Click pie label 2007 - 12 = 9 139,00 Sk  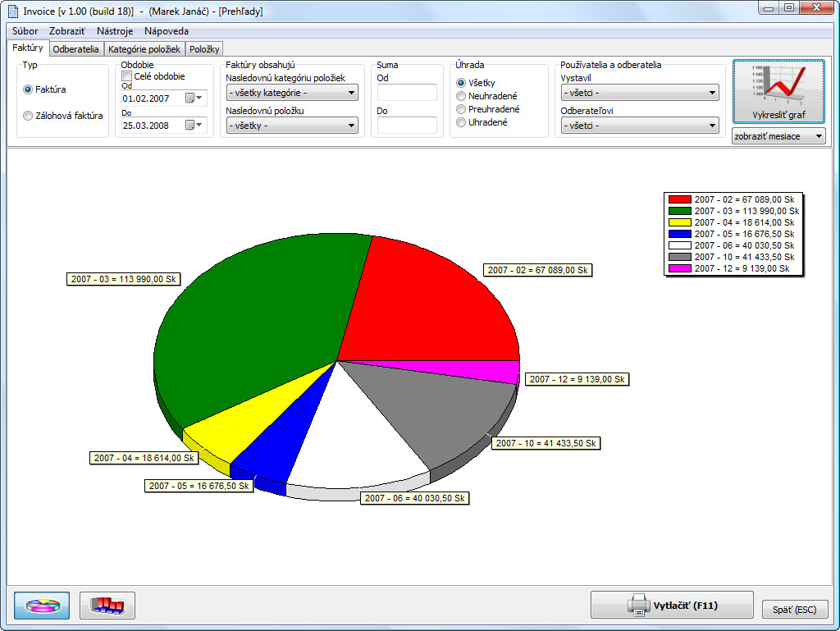[577, 379]
